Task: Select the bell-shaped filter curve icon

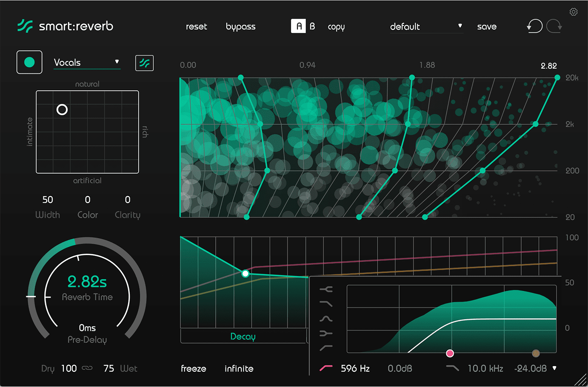Action: pyautogui.click(x=326, y=319)
